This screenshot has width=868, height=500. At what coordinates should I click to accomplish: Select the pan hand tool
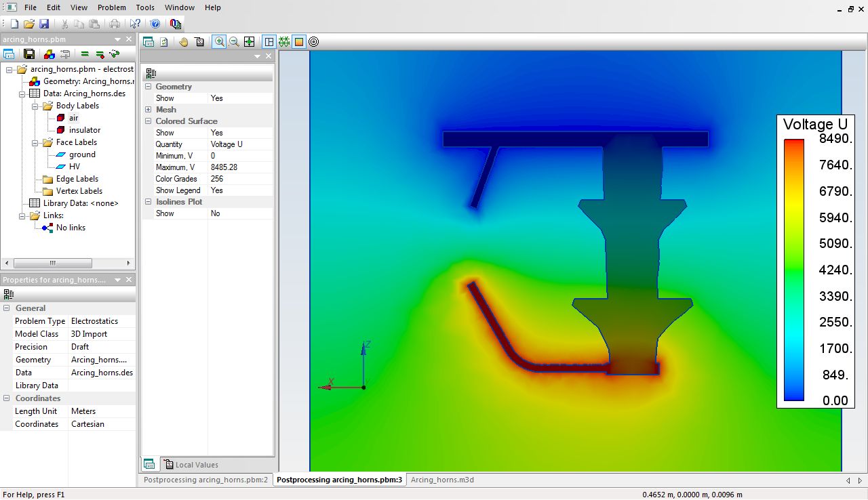point(184,42)
